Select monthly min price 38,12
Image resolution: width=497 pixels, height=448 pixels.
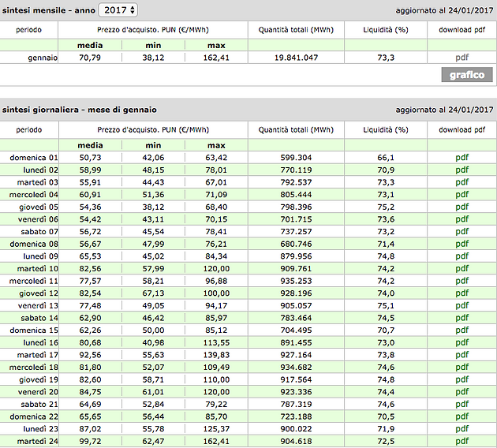[x=153, y=58]
